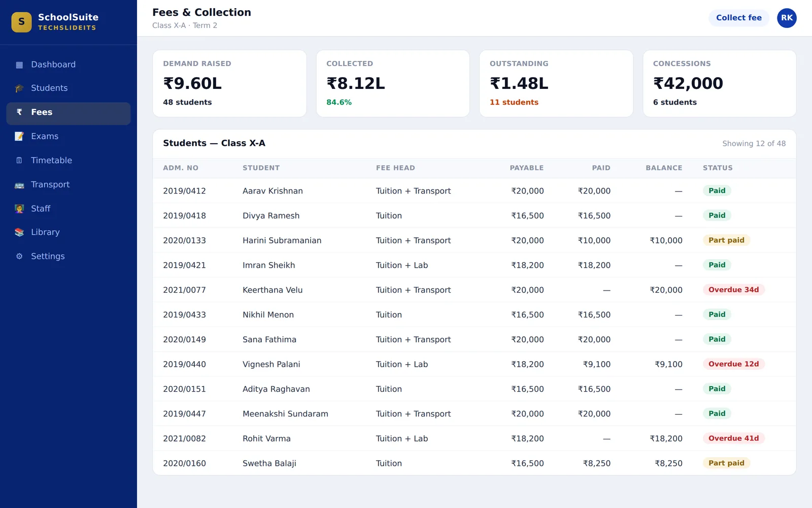Click the SchoolSuite logo icon
Screen dimensions: 812x508
[21, 22]
